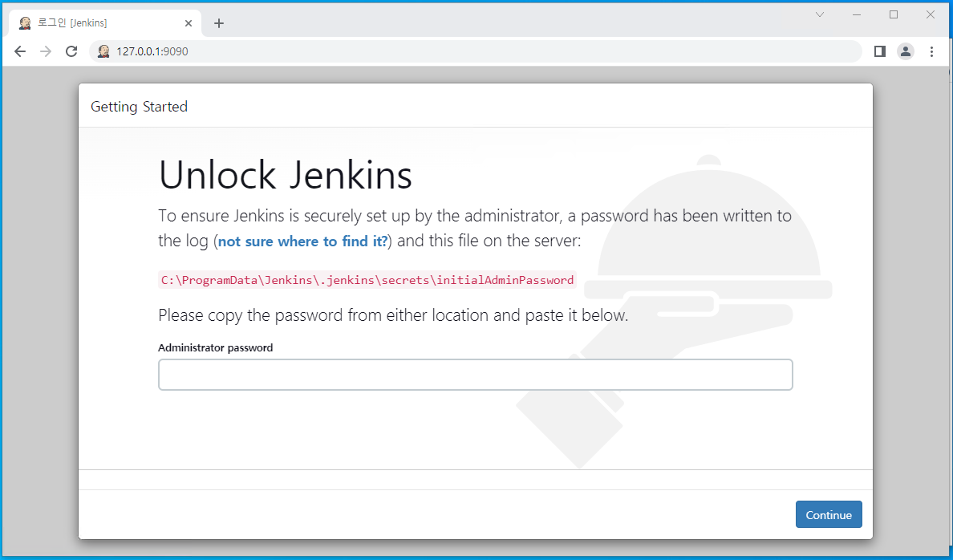Open a new browser tab
Image resolution: width=953 pixels, height=560 pixels.
click(x=220, y=23)
